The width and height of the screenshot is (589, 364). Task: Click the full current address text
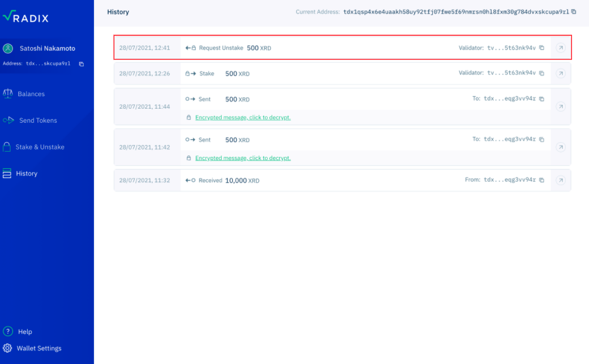pos(456,12)
